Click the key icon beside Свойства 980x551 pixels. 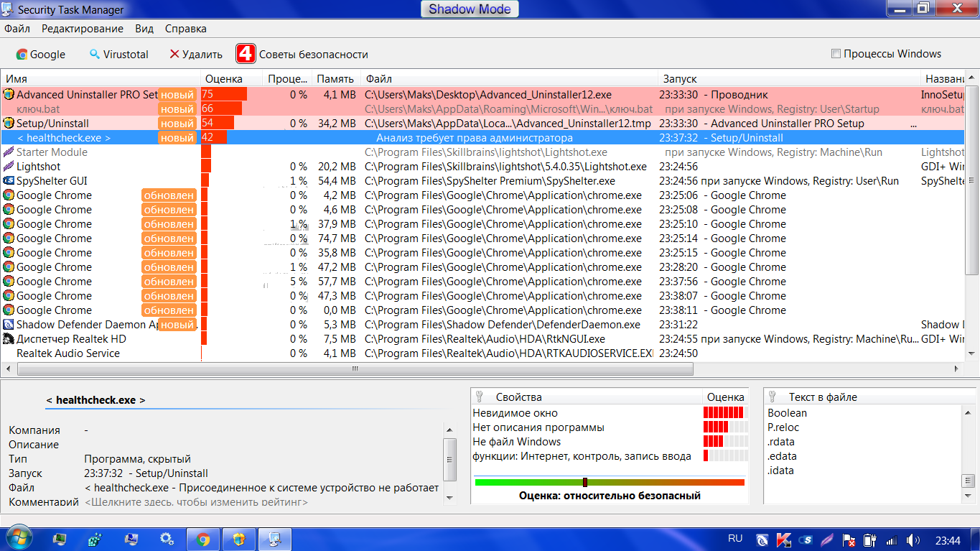coord(480,397)
